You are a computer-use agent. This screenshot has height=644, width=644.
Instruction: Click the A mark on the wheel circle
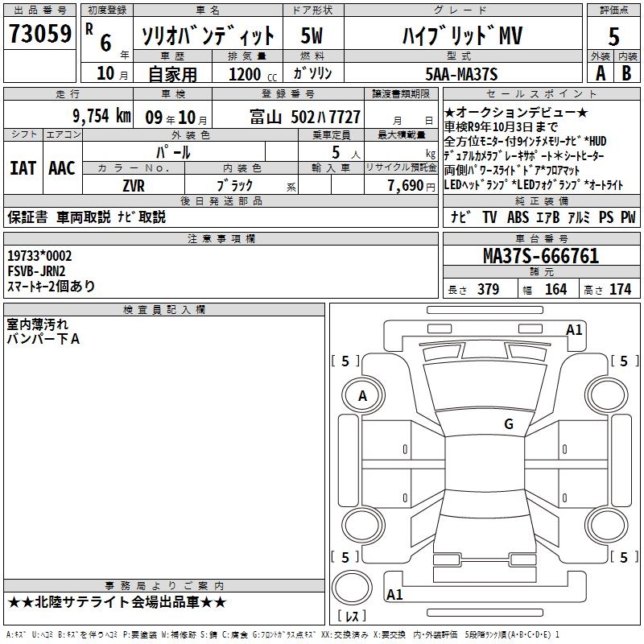[x=362, y=396]
